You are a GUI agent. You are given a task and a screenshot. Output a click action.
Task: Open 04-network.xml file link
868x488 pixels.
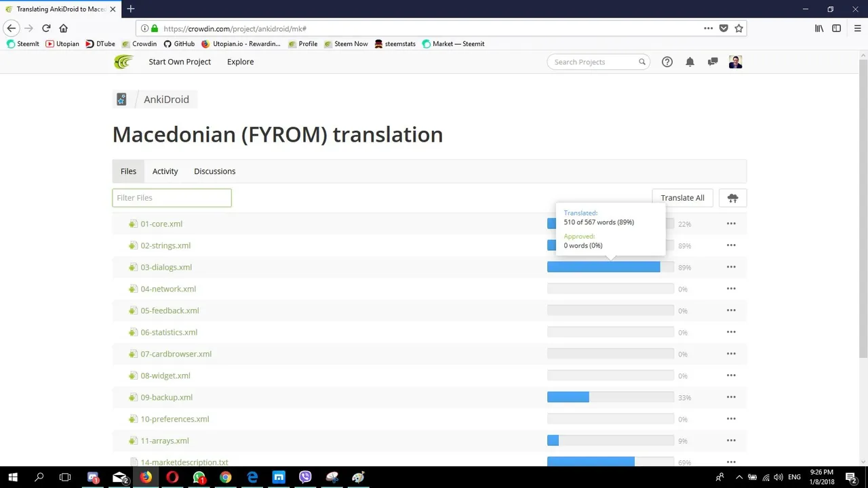(168, 289)
